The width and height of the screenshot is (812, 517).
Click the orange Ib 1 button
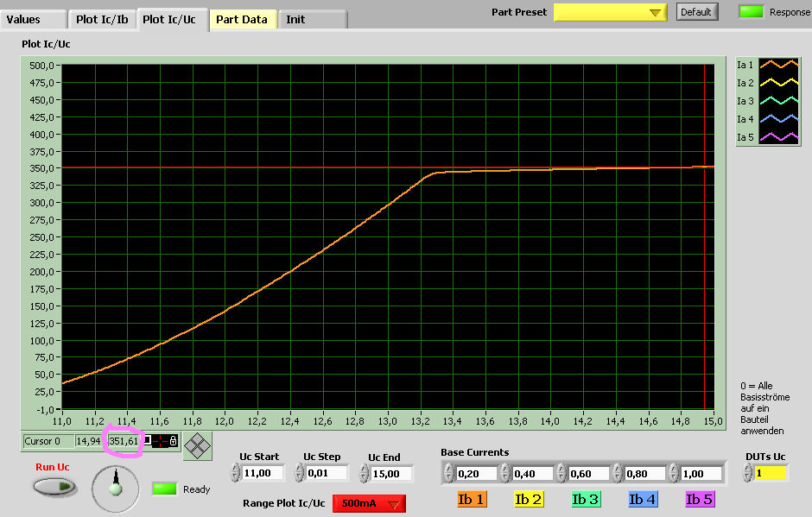click(x=471, y=499)
